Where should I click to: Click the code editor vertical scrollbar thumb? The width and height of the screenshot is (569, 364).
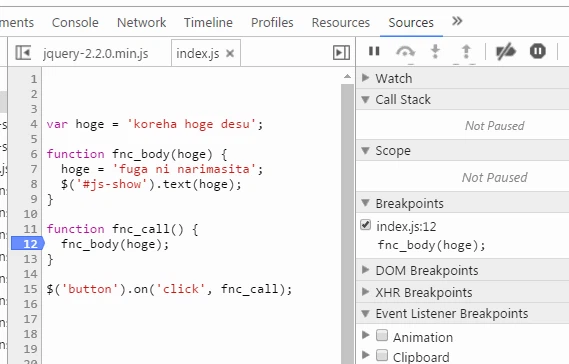point(347,224)
